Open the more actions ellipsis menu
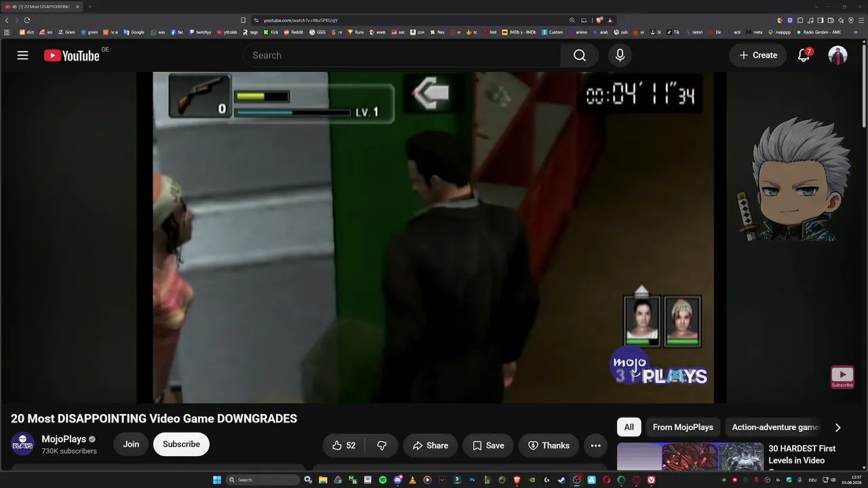868x488 pixels. [595, 445]
